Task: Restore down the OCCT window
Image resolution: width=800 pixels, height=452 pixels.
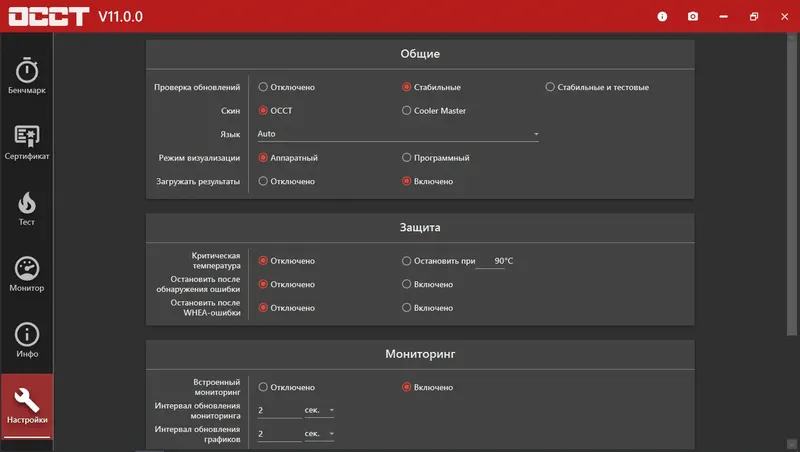Action: pyautogui.click(x=754, y=16)
